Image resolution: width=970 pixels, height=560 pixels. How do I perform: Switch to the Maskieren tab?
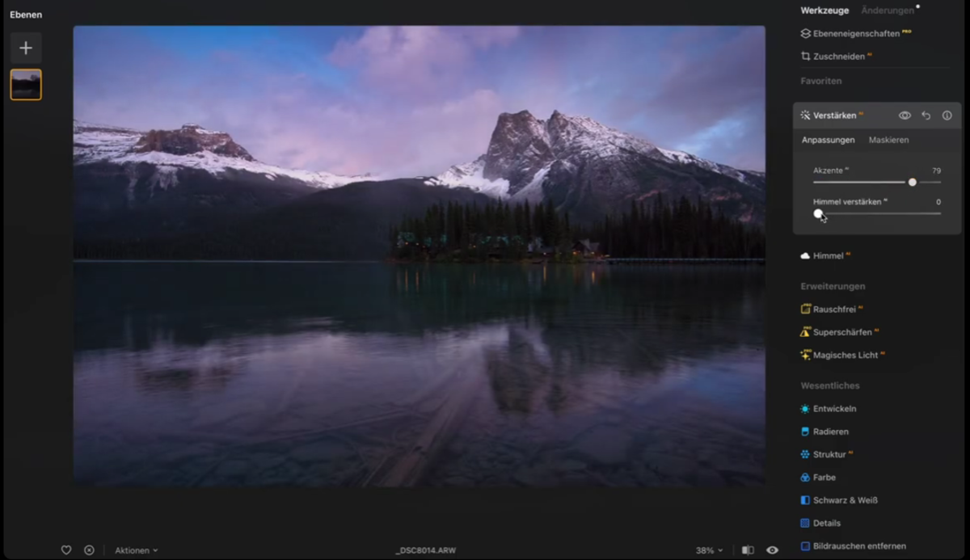(x=888, y=139)
